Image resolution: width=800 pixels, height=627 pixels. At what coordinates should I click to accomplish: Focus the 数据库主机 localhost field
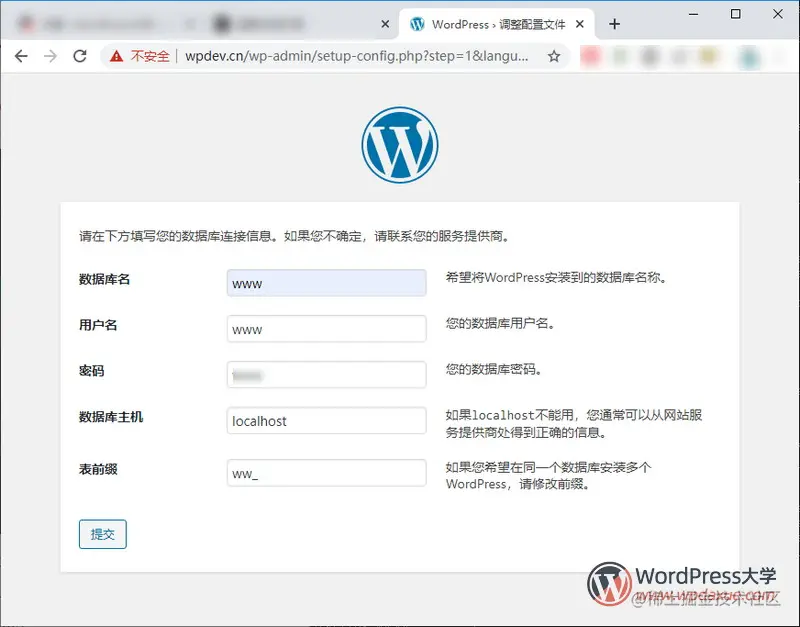tap(327, 420)
